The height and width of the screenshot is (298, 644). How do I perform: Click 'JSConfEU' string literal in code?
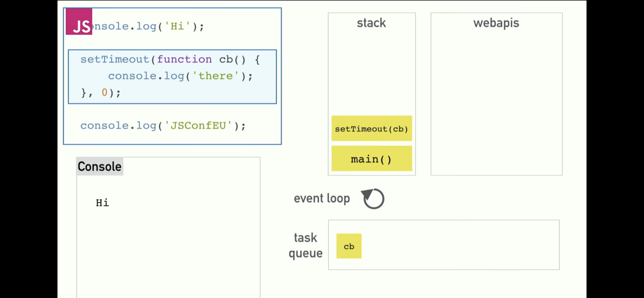click(x=198, y=126)
